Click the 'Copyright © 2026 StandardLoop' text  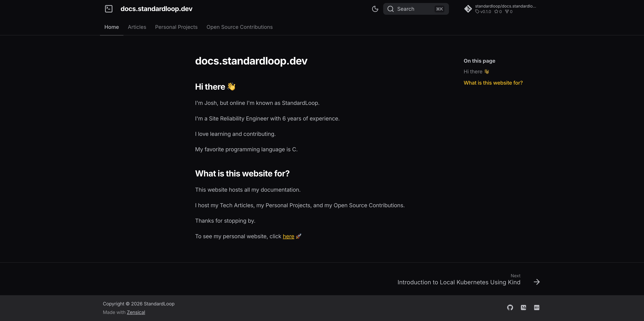coord(139,304)
